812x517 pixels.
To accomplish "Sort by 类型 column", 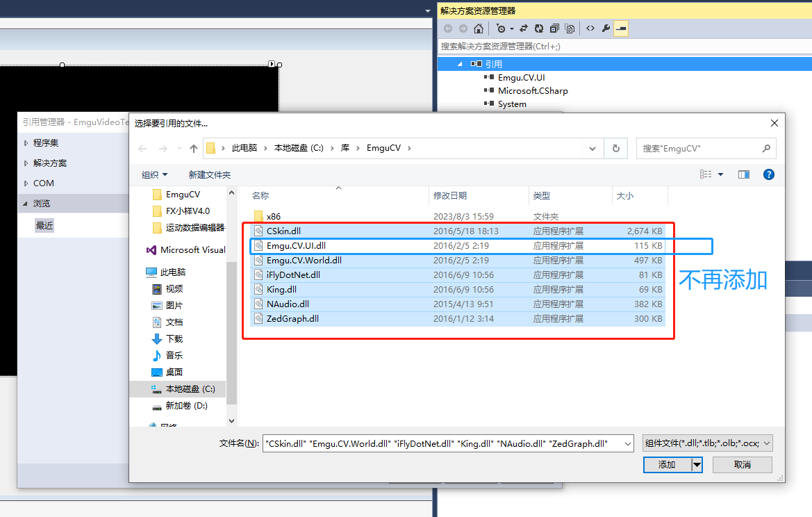I will pos(542,196).
